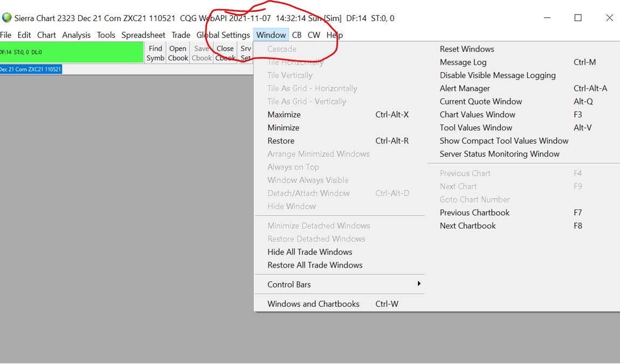Screen dimensions: 620x364
Task: Open the Chart menu
Action: [46, 35]
